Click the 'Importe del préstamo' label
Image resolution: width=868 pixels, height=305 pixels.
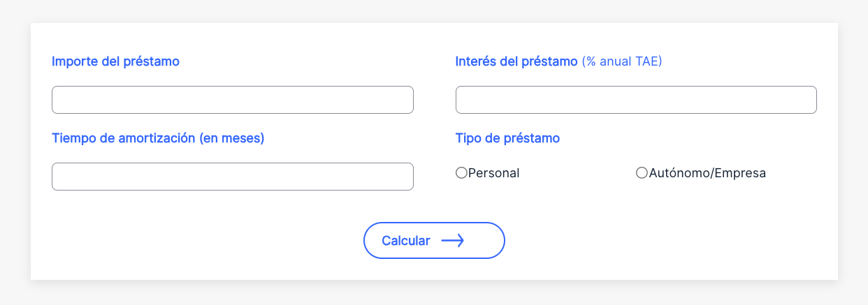click(x=115, y=61)
